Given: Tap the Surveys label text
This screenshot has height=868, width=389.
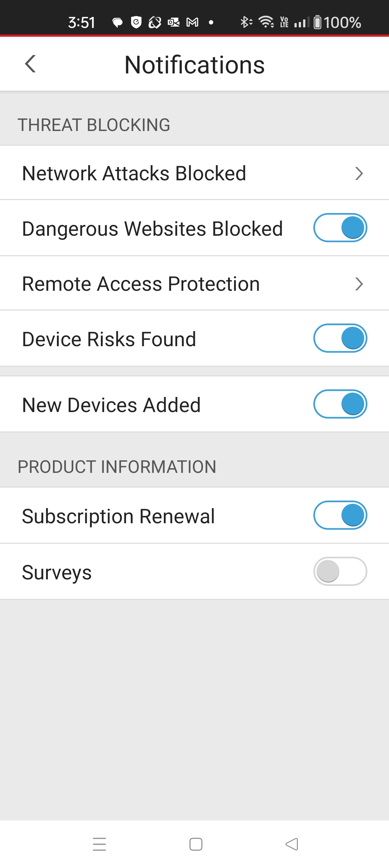Looking at the screenshot, I should 57,573.
